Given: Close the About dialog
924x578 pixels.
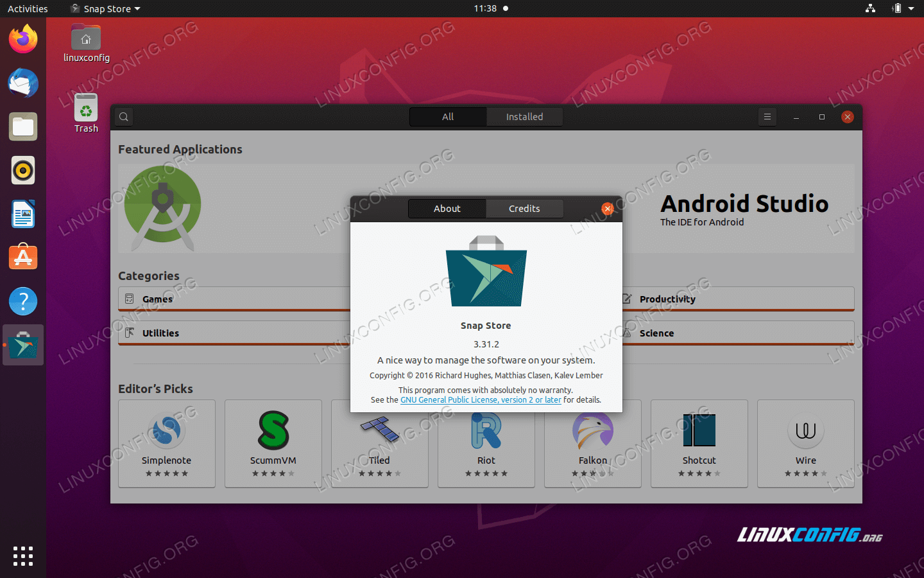Looking at the screenshot, I should pos(608,209).
